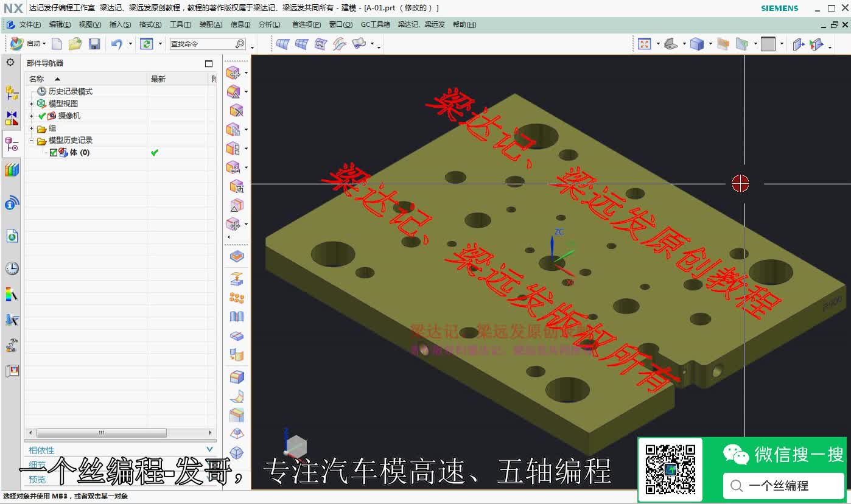Open the 视图(V) menu
The image size is (851, 504).
pos(90,25)
